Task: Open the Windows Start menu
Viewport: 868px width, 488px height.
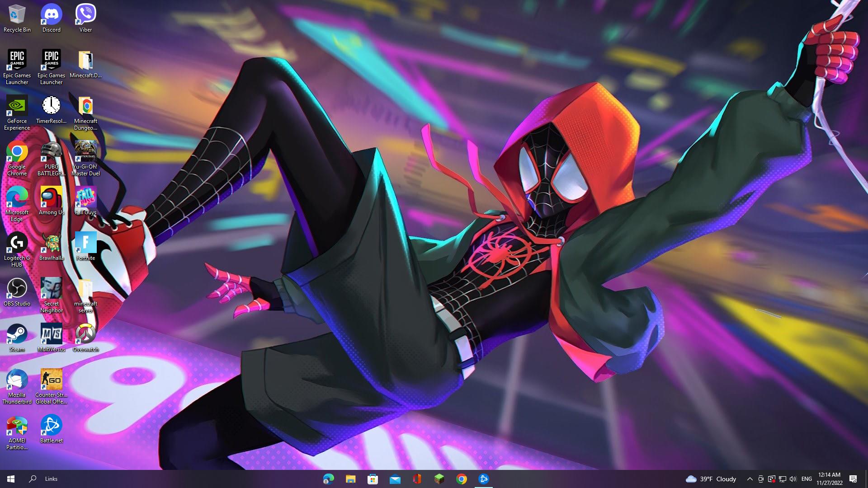Action: [x=11, y=479]
